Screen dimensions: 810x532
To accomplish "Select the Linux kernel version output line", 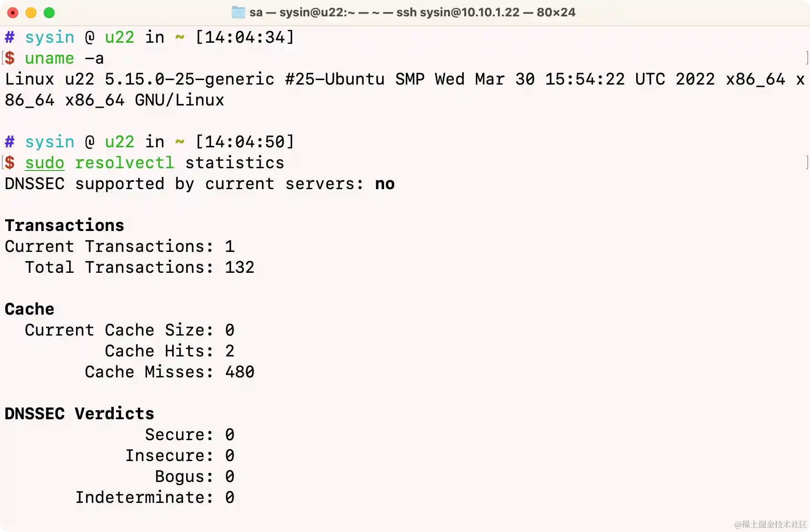I will click(x=400, y=79).
